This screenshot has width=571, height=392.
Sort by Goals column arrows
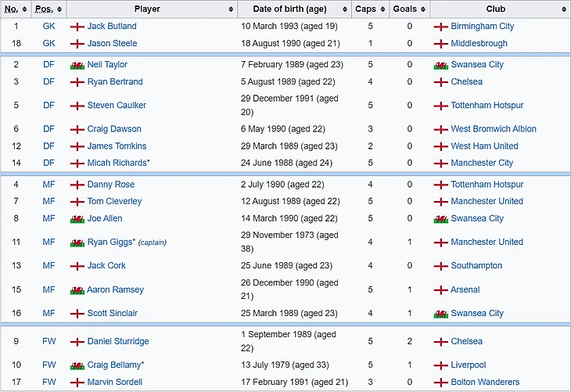pos(423,9)
